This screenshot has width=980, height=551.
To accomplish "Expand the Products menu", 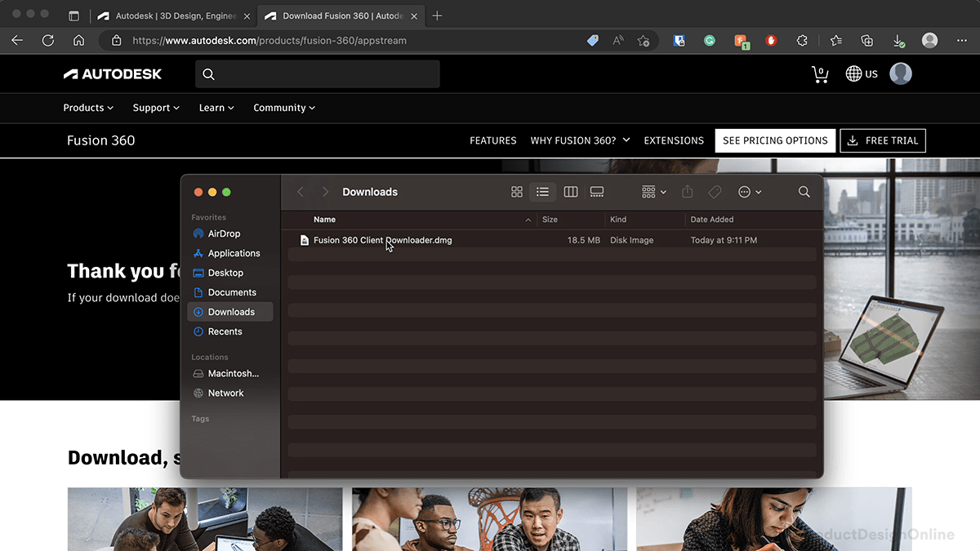I will tap(88, 108).
